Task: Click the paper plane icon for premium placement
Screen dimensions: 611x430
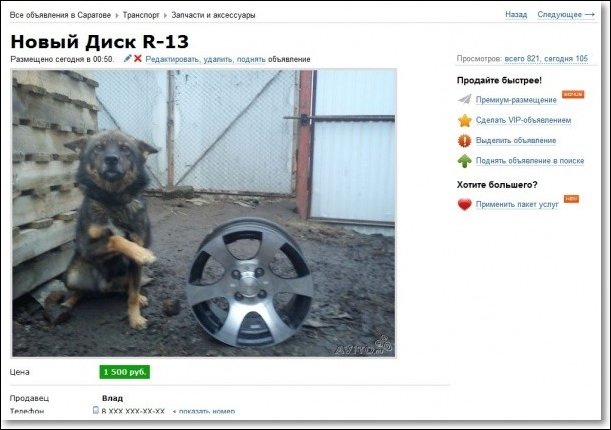Action: coord(464,99)
